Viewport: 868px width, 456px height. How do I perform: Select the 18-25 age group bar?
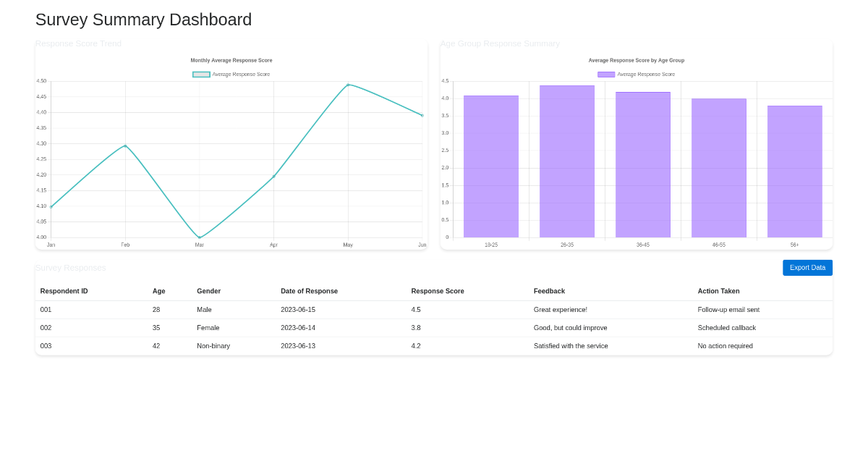(x=490, y=166)
